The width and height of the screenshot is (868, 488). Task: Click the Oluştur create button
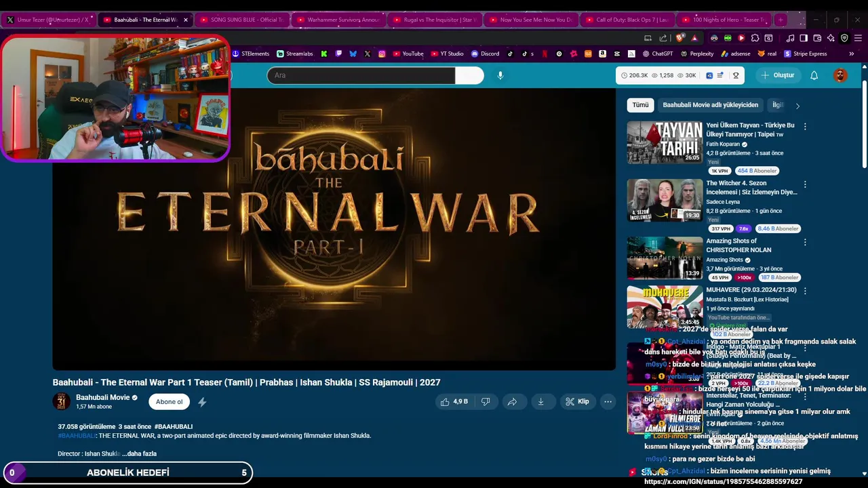point(777,75)
